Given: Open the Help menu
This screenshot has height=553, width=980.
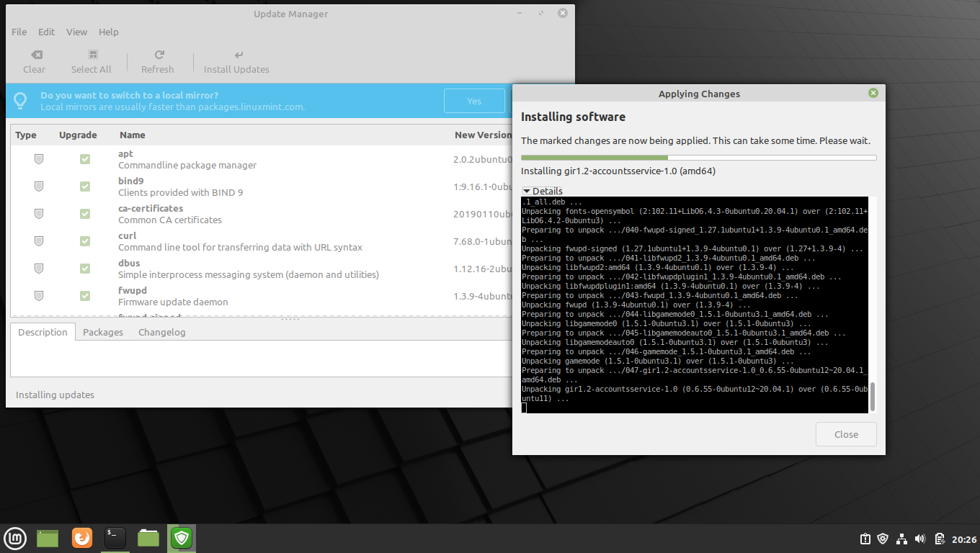Looking at the screenshot, I should click(109, 32).
